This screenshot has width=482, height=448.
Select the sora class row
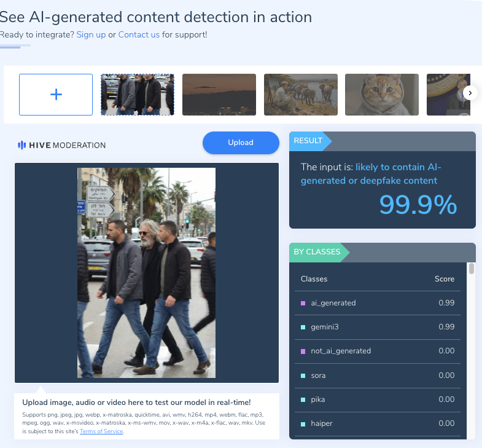pyautogui.click(x=378, y=375)
